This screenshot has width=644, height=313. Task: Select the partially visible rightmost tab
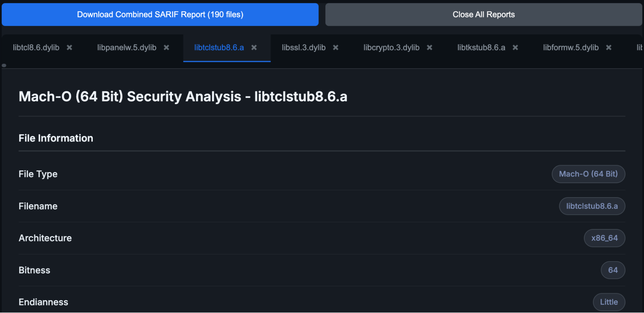tap(639, 47)
